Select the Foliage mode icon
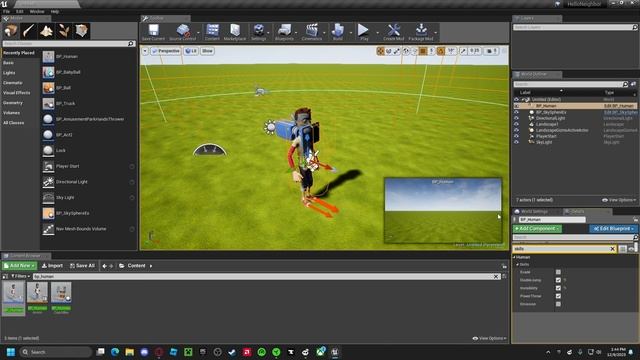This screenshot has width=640, height=360. (64, 31)
